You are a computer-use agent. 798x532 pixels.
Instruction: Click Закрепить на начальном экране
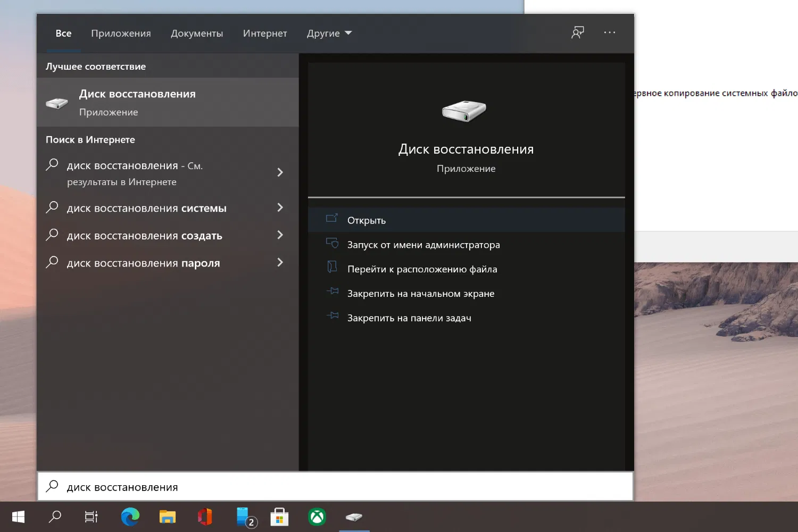(466, 294)
